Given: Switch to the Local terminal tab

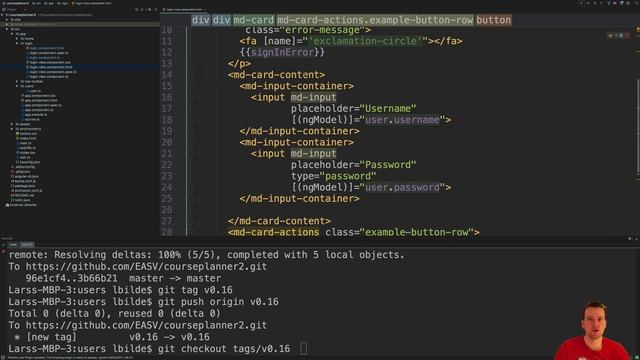Looking at the screenshot, I should (13, 245).
